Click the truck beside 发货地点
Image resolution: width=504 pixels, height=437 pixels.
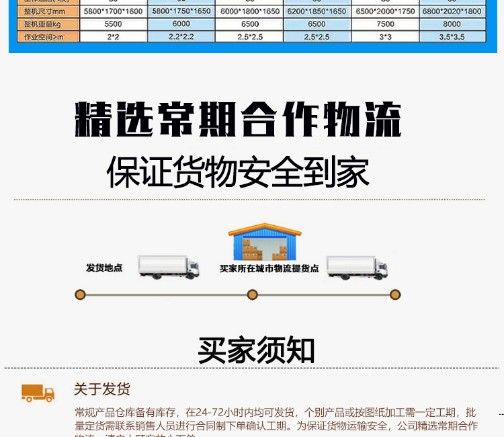tap(169, 267)
